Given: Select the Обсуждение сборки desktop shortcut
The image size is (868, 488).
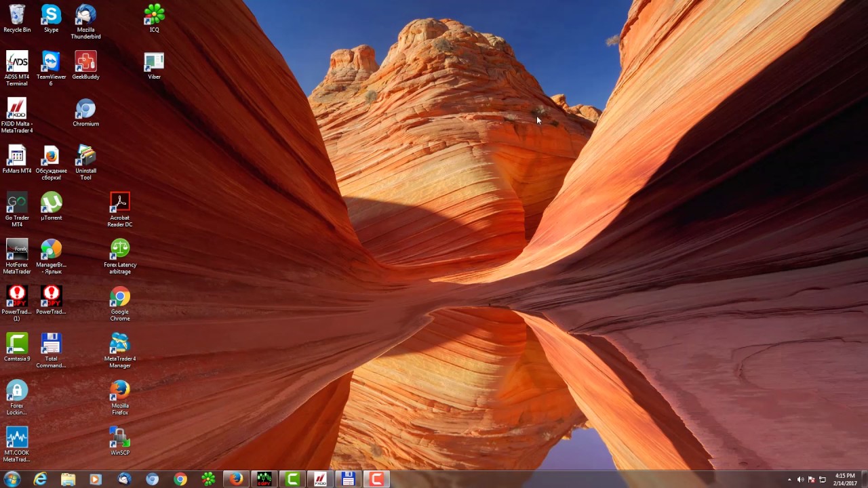Looking at the screenshot, I should [x=51, y=163].
